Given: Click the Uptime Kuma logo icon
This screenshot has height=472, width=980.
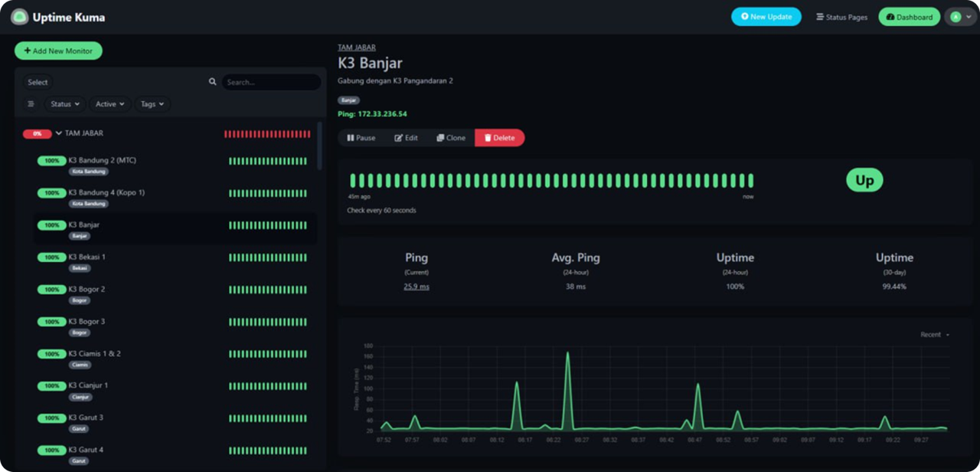Looking at the screenshot, I should point(19,17).
